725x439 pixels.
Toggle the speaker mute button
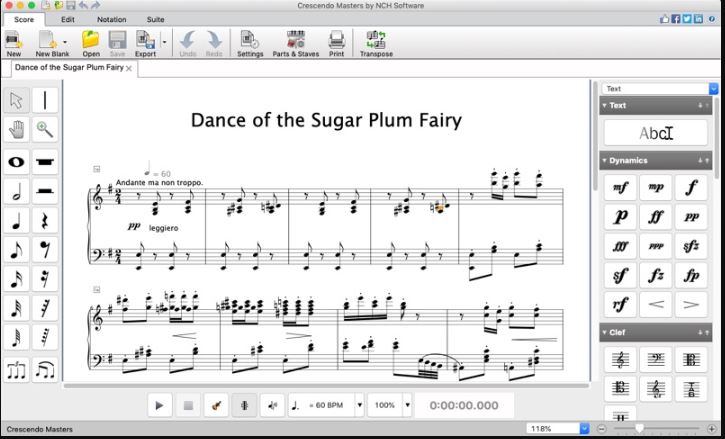(x=272, y=406)
